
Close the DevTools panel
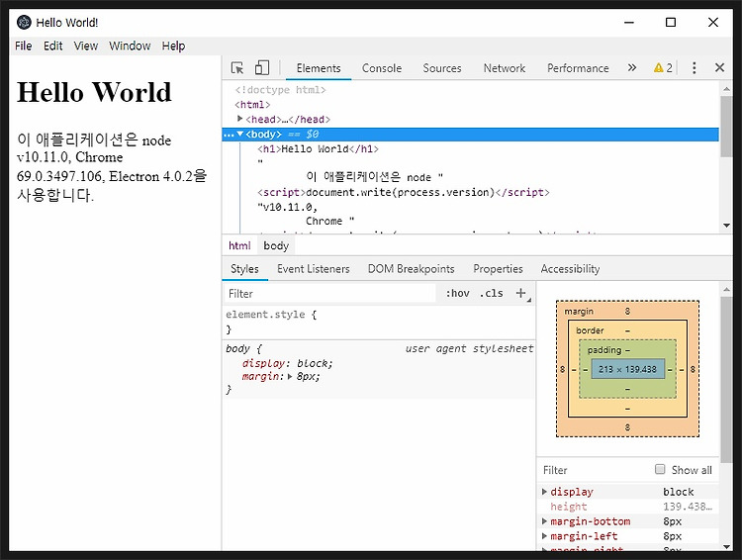click(x=719, y=67)
